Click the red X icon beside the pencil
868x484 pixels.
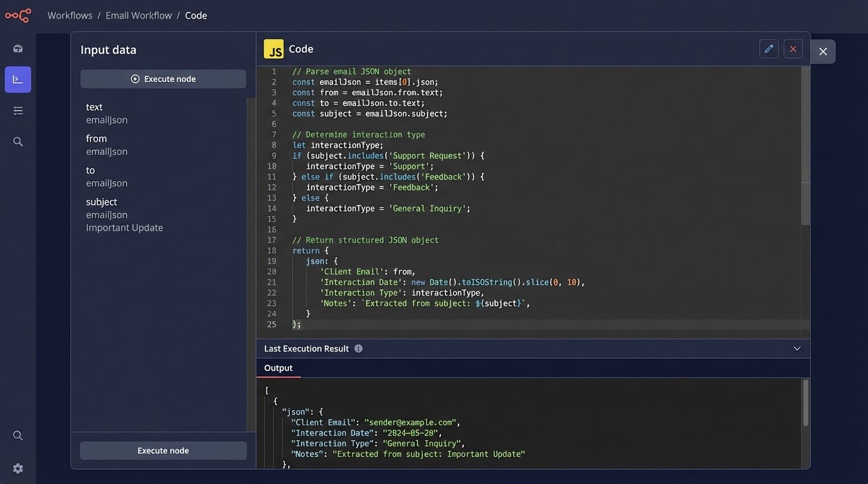point(793,49)
